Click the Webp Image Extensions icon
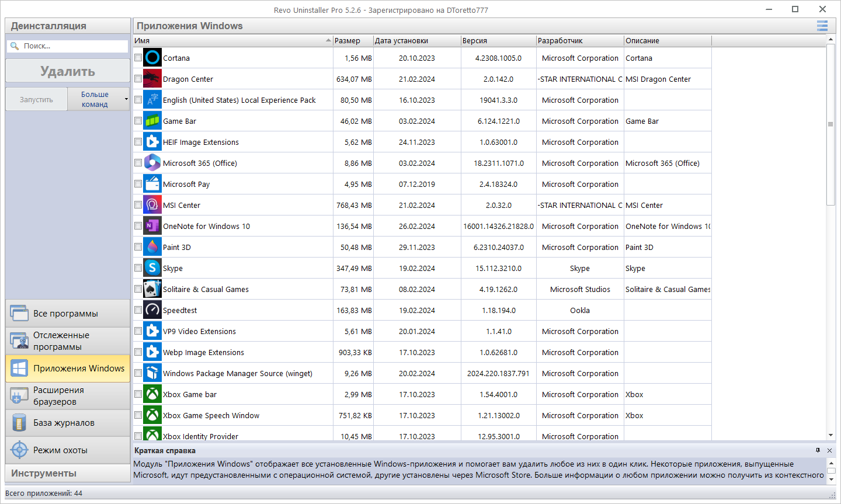This screenshot has height=504, width=841. pos(152,352)
